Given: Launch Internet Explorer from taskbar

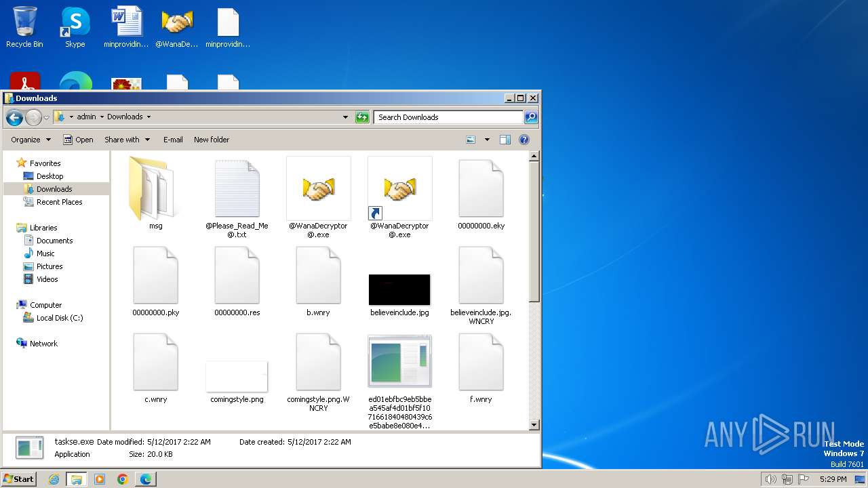Looking at the screenshot, I should pos(54,479).
